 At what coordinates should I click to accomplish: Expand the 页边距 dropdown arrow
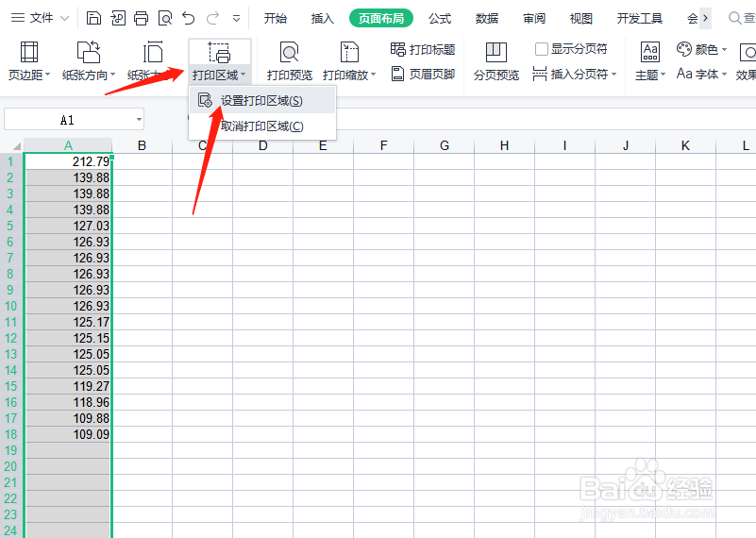tap(48, 75)
